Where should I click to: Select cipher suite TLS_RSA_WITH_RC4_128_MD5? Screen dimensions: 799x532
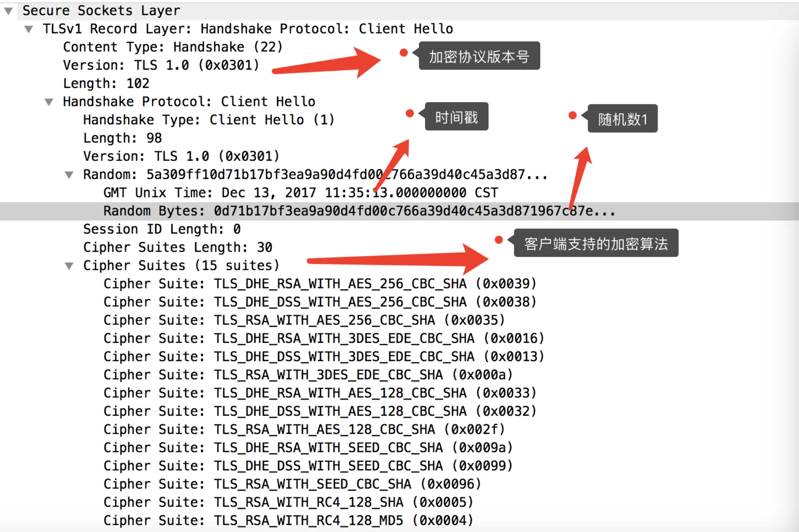(x=288, y=520)
